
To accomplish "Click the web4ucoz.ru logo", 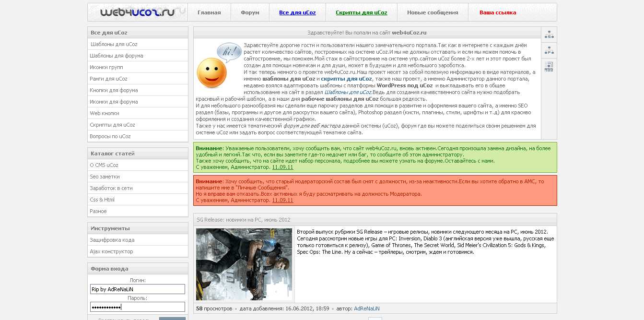I will 136,12.
